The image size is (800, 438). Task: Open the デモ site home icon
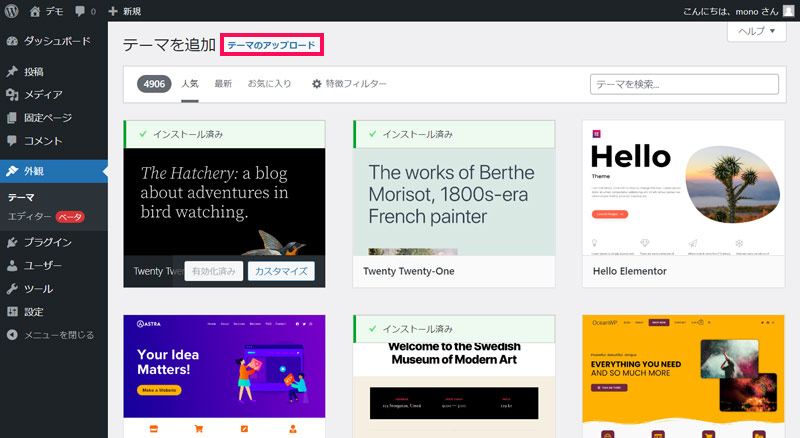35,11
